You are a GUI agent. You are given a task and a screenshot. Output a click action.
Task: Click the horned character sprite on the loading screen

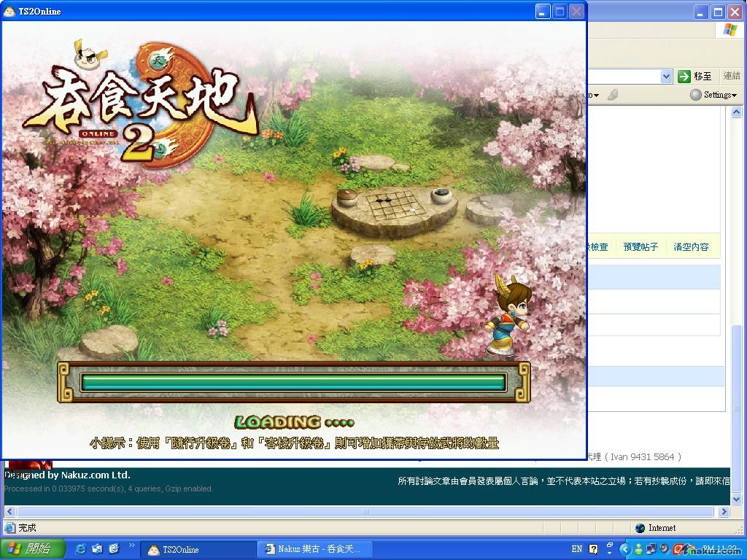click(x=508, y=316)
